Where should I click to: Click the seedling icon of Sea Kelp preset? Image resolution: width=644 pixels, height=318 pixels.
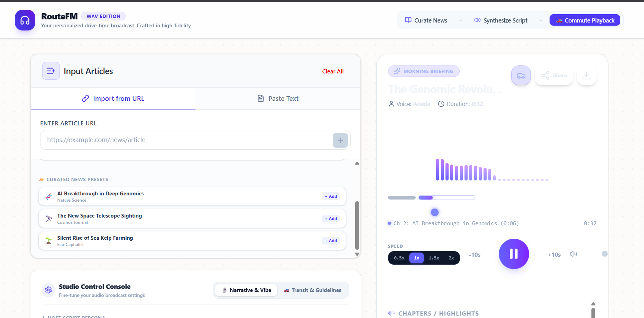tap(49, 241)
